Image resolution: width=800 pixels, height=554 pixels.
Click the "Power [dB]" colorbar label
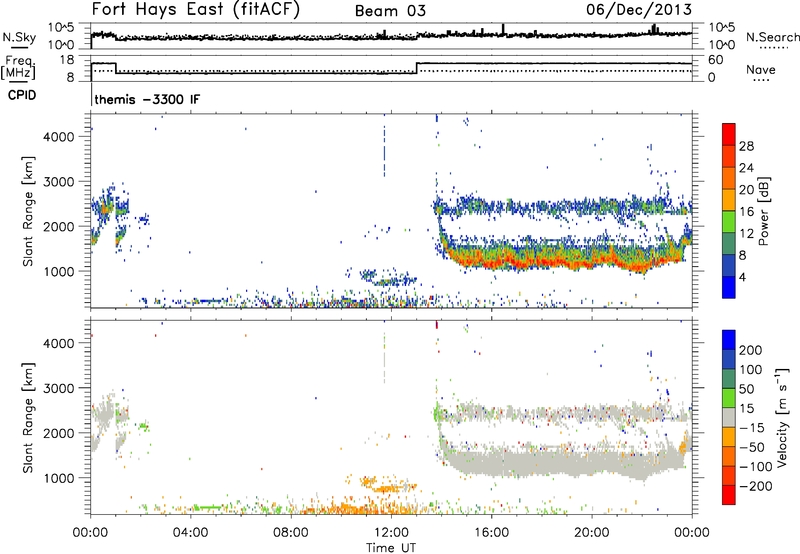pyautogui.click(x=763, y=211)
